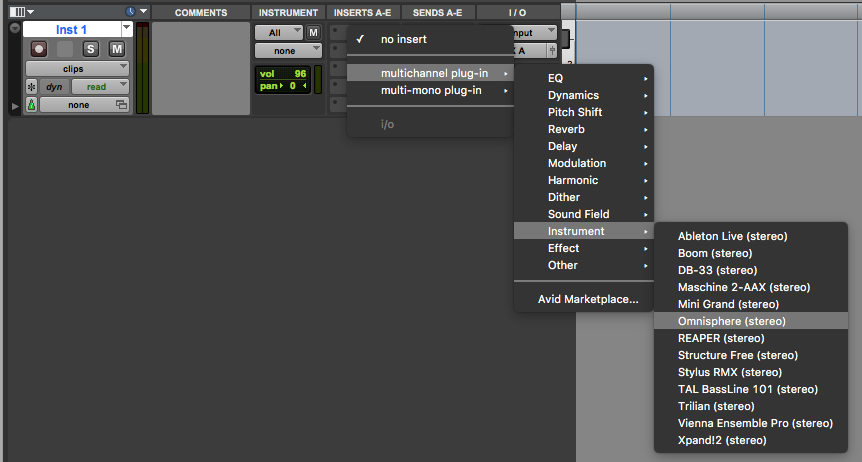Image resolution: width=862 pixels, height=462 pixels.
Task: Click the INSTRUMENT column header
Action: [x=289, y=13]
